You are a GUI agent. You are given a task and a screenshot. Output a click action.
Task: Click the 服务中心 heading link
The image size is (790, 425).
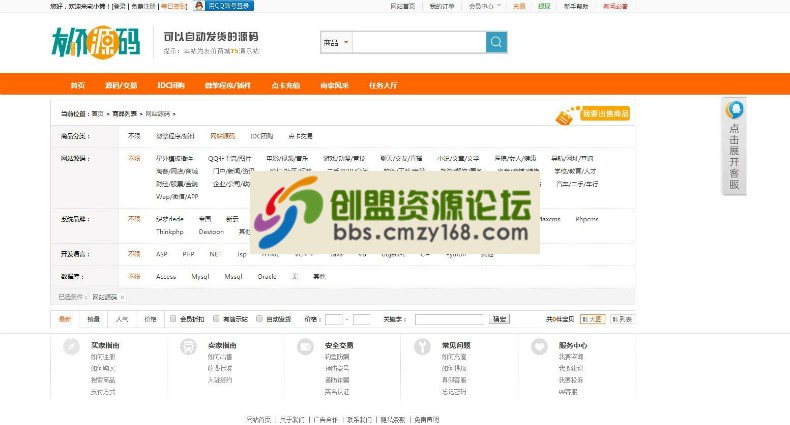(573, 345)
